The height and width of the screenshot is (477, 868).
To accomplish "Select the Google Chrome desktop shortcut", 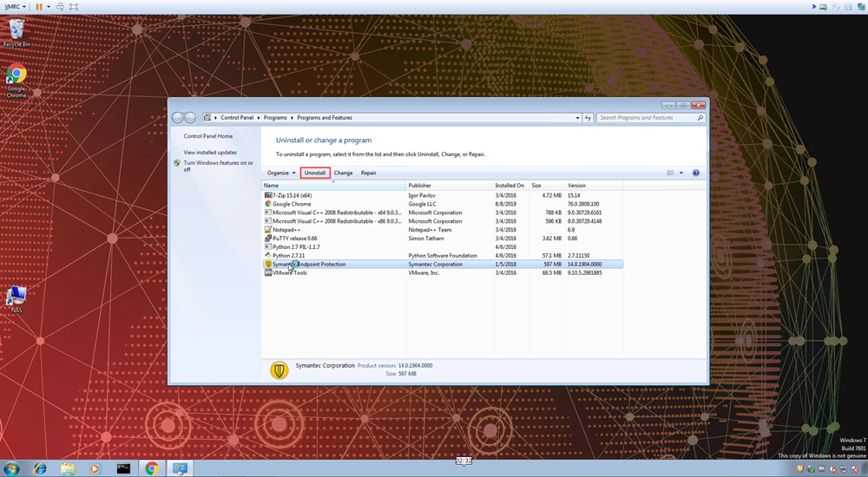I will 16,82.
